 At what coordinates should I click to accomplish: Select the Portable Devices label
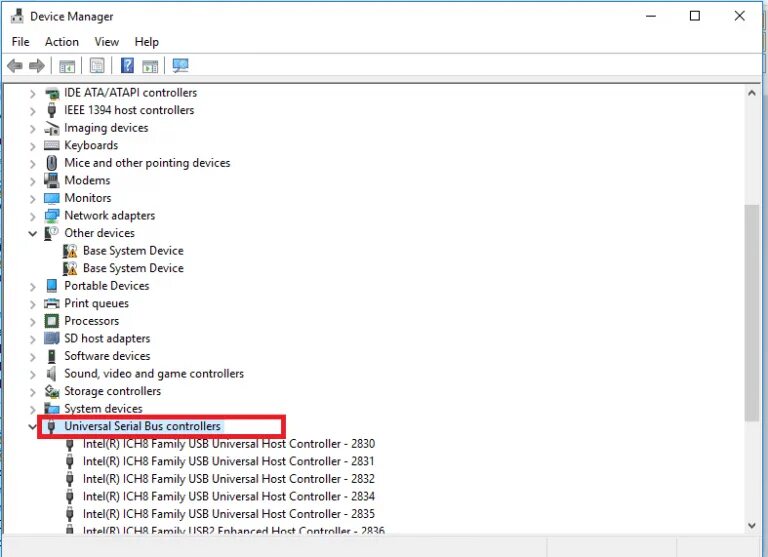pyautogui.click(x=107, y=286)
